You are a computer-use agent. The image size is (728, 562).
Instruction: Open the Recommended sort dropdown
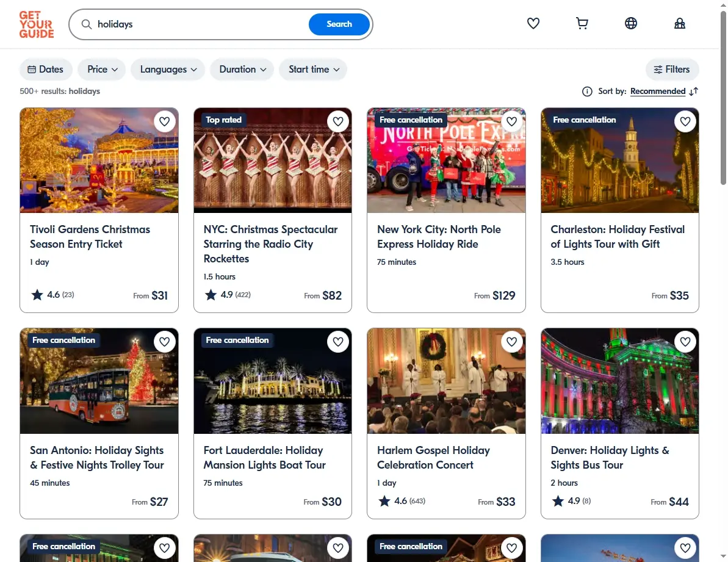click(x=657, y=92)
